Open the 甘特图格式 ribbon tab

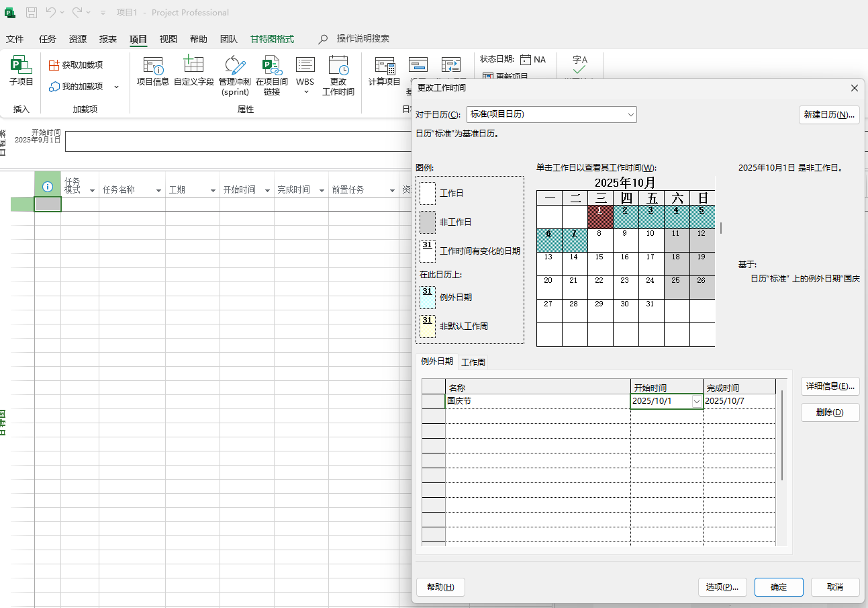(272, 39)
